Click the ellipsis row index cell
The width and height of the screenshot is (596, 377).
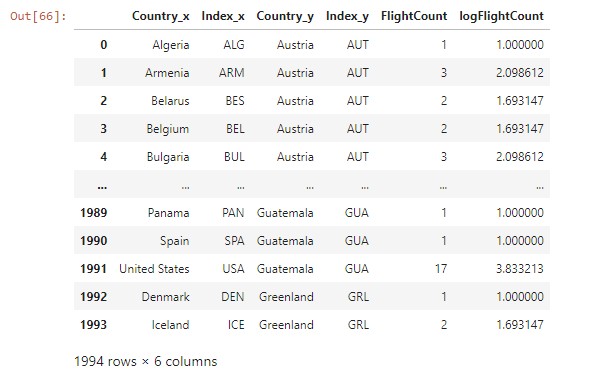102,186
